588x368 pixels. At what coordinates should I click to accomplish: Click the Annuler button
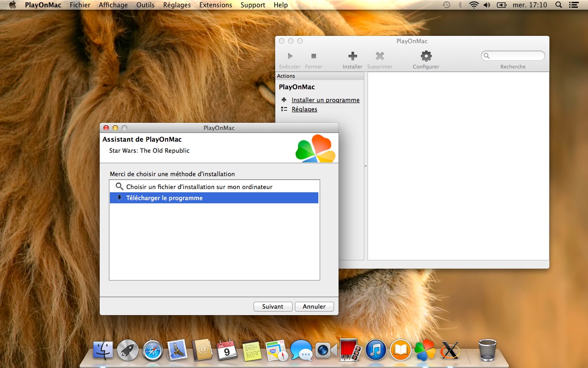[314, 306]
